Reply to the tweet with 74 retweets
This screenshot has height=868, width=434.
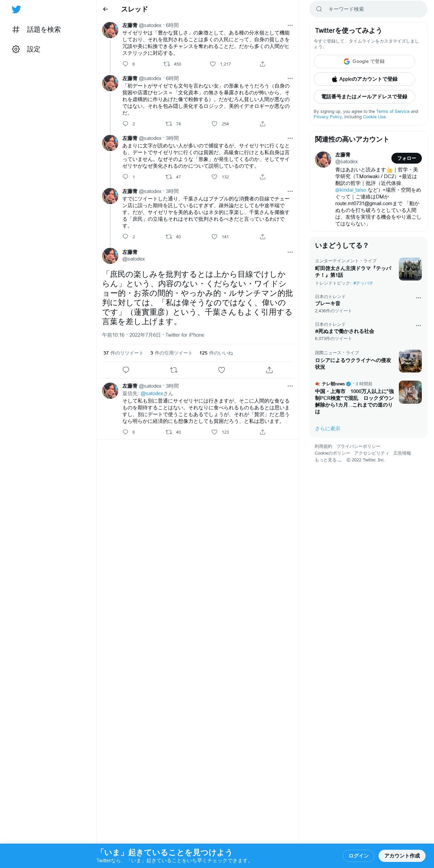[x=125, y=124]
